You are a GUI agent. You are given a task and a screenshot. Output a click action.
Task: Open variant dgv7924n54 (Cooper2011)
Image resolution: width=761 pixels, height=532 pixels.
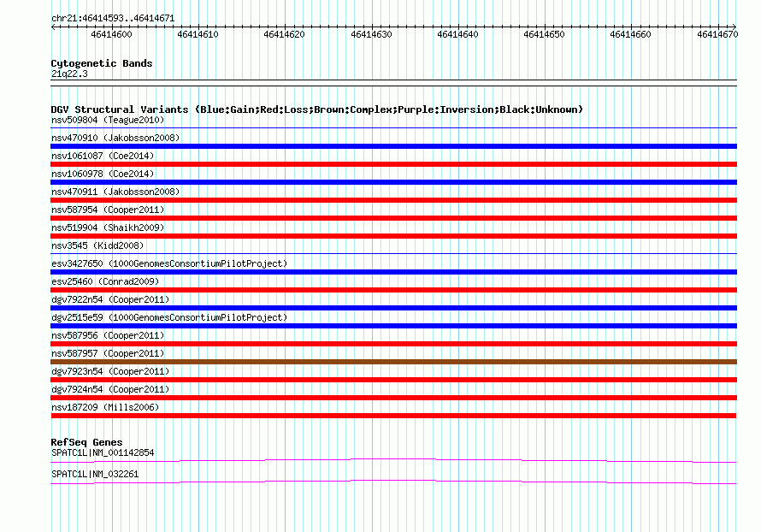tap(110, 389)
